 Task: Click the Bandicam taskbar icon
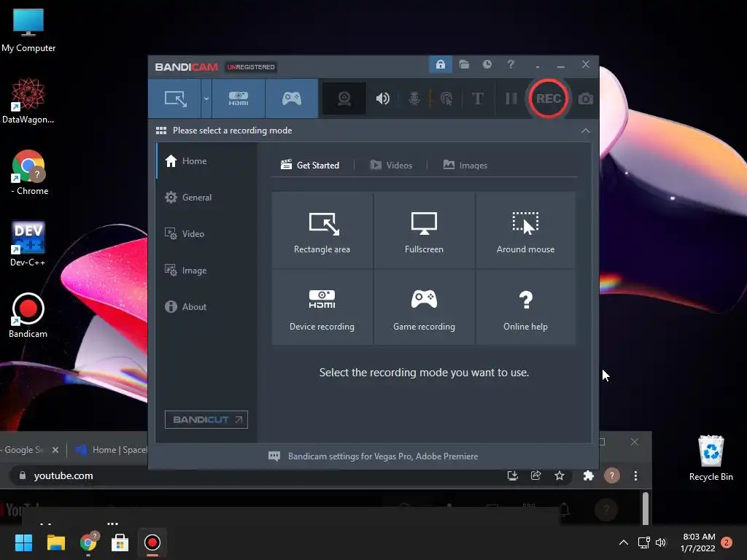pyautogui.click(x=152, y=542)
